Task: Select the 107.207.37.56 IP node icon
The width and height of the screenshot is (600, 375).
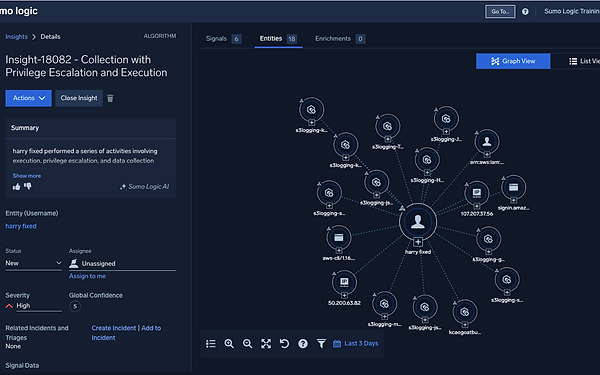Action: (477, 193)
